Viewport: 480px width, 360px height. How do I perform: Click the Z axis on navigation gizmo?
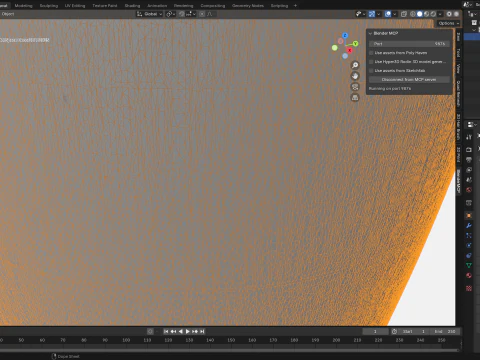(x=345, y=35)
